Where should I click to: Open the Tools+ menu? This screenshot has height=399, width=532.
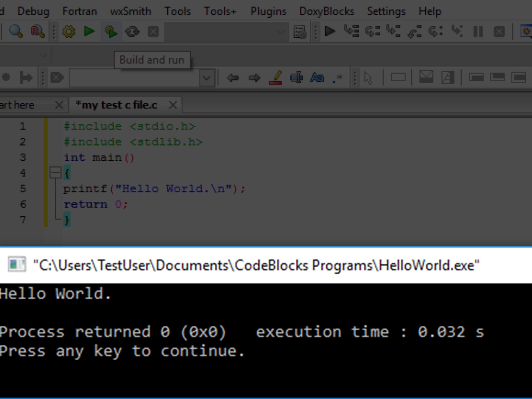pos(220,11)
